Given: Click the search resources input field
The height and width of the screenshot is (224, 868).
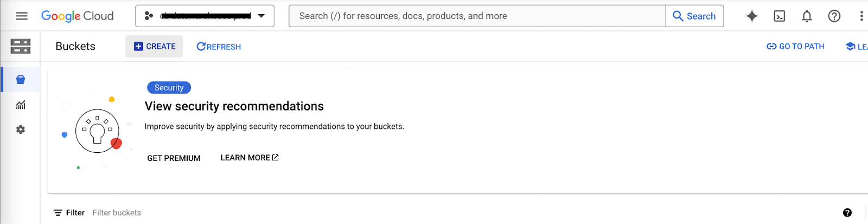Looking at the screenshot, I should [477, 16].
